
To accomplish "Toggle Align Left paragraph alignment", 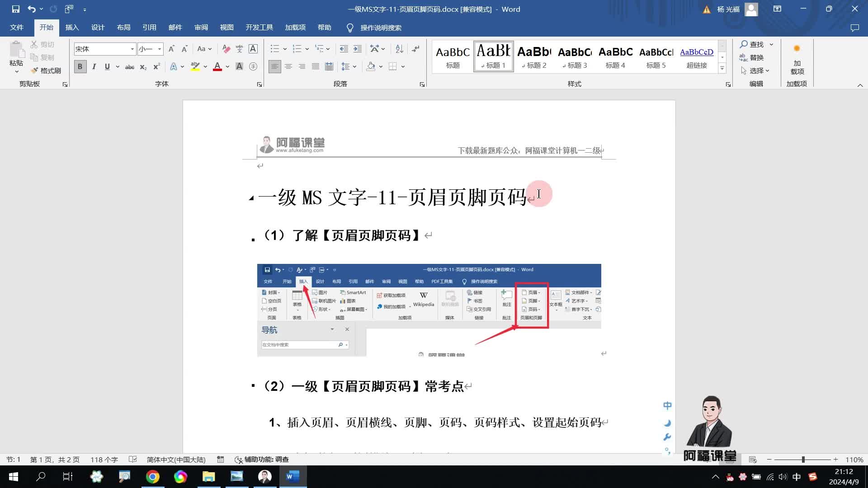I will [274, 66].
